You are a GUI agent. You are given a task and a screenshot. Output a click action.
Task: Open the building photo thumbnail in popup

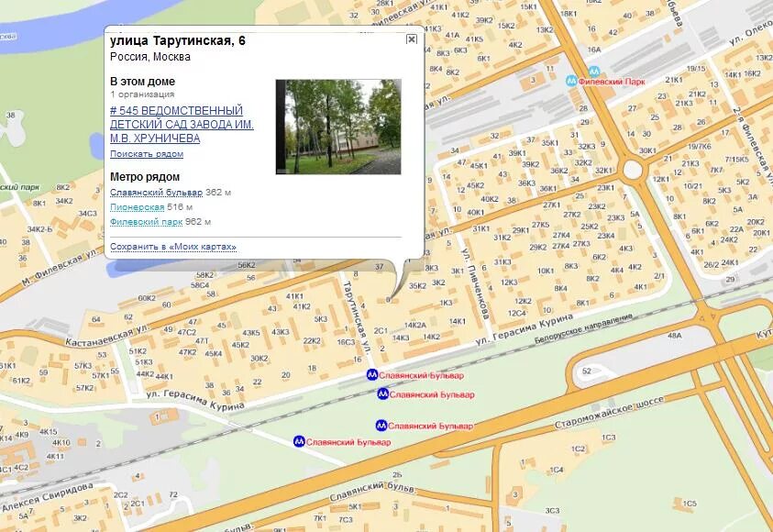[338, 127]
